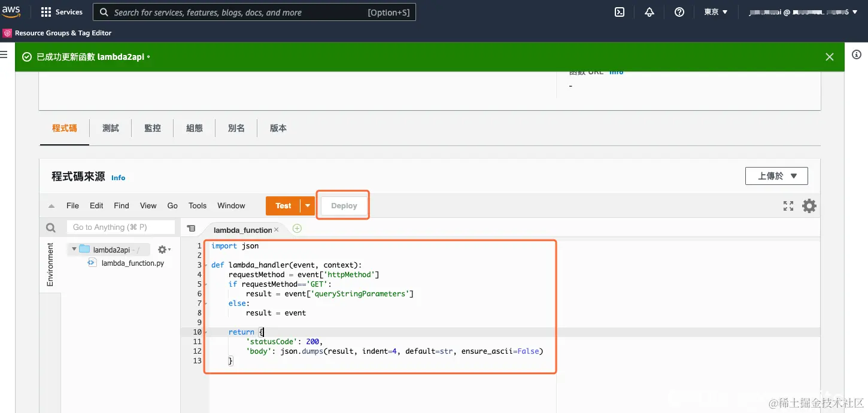
Task: Open the Services grid menu
Action: pos(62,12)
